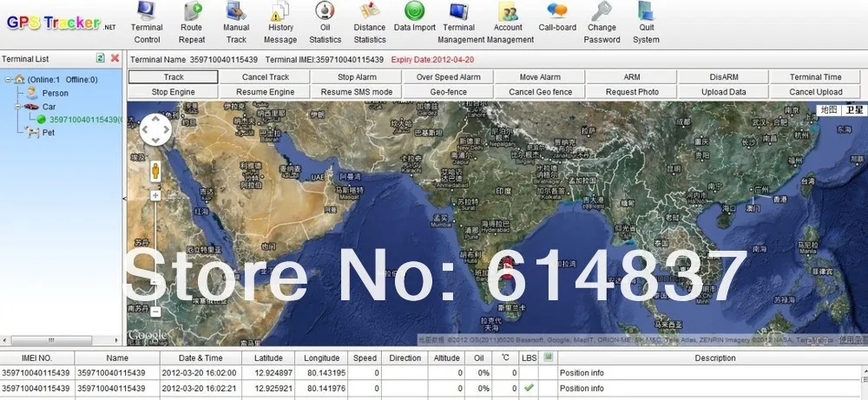
Task: Click the Cancel Track button
Action: coord(265,77)
